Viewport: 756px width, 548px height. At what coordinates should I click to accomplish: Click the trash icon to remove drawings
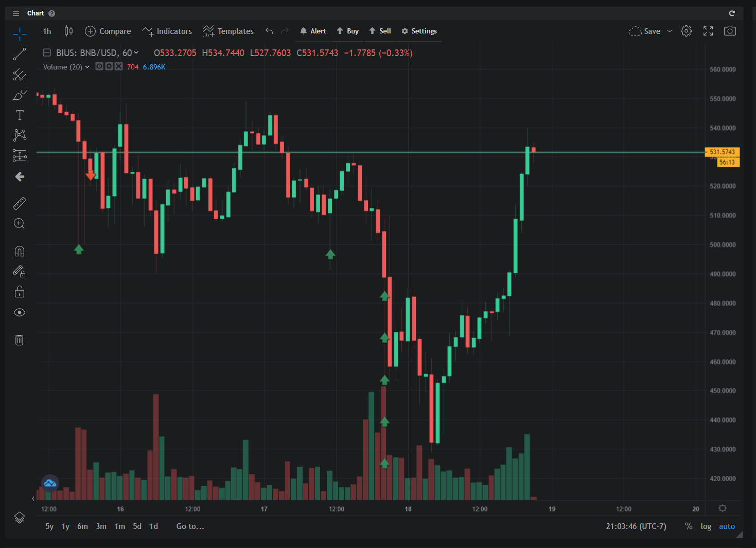[20, 340]
